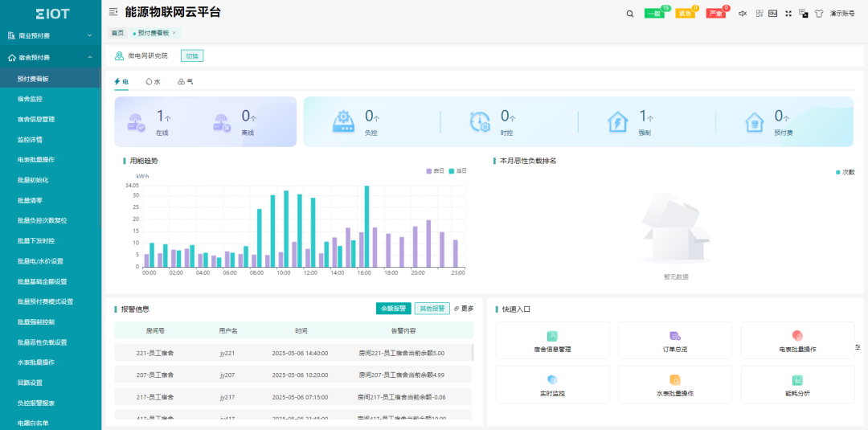Click the alarm table vertical scrollbar

pos(473,353)
